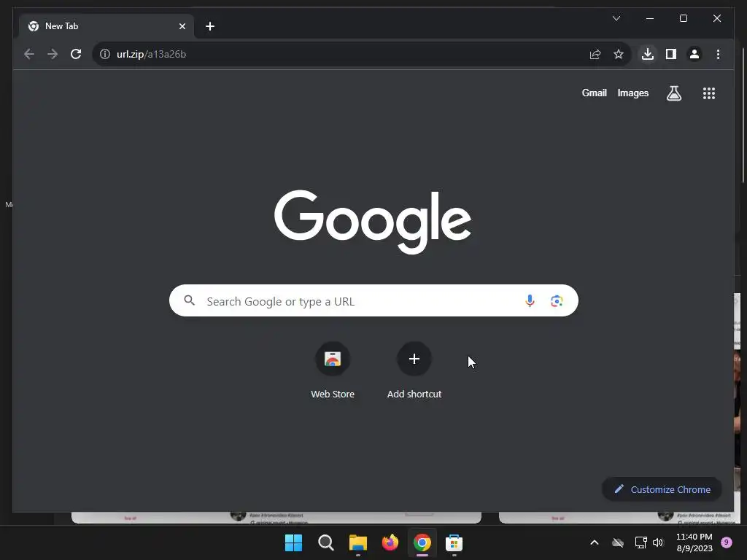Click the magnifier icon in search box
The image size is (747, 560).
pyautogui.click(x=189, y=300)
